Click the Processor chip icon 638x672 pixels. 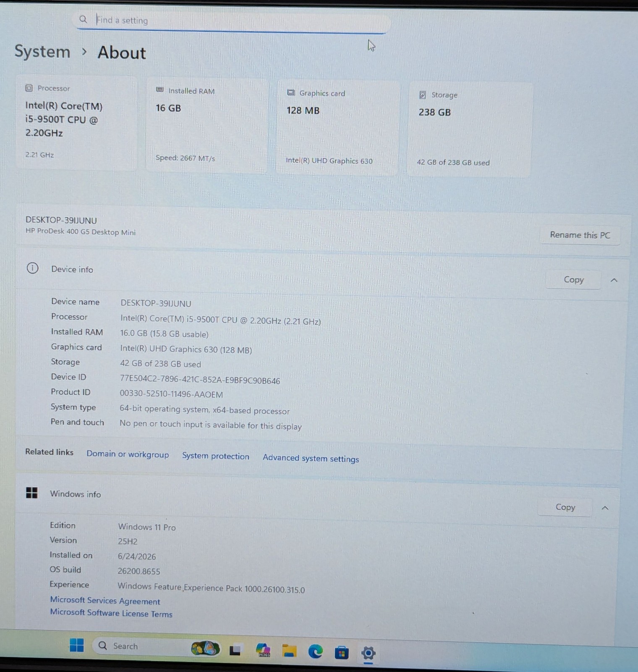pos(29,88)
